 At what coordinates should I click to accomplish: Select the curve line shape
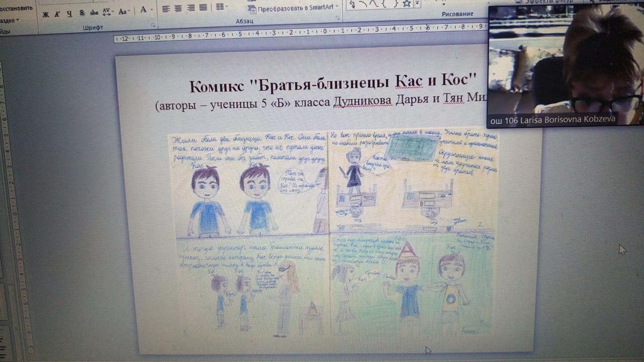pyautogui.click(x=373, y=4)
